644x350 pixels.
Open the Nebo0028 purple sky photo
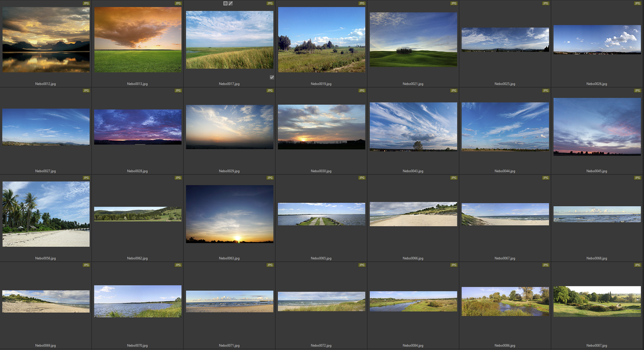coord(138,127)
